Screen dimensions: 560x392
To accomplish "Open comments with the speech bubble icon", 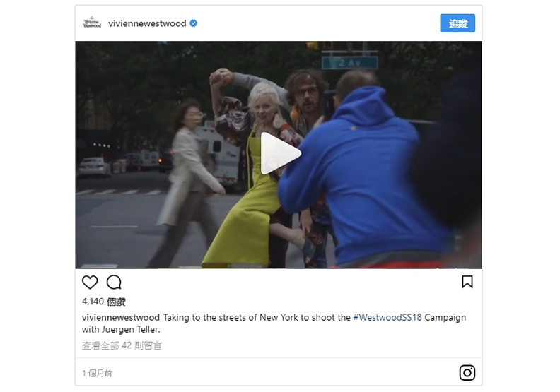I will (x=114, y=282).
